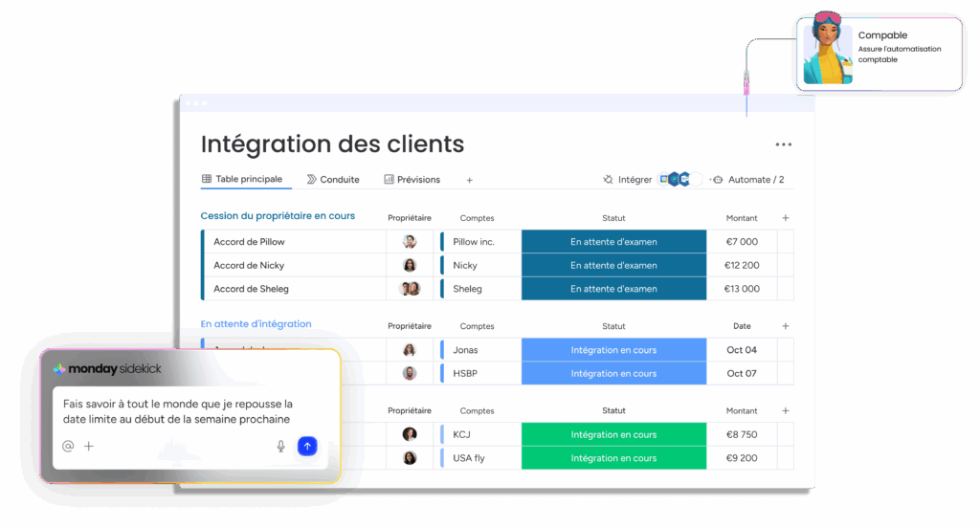980x527 pixels.
Task: Click owner avatar in Accord de Pillow row
Action: pyautogui.click(x=410, y=242)
